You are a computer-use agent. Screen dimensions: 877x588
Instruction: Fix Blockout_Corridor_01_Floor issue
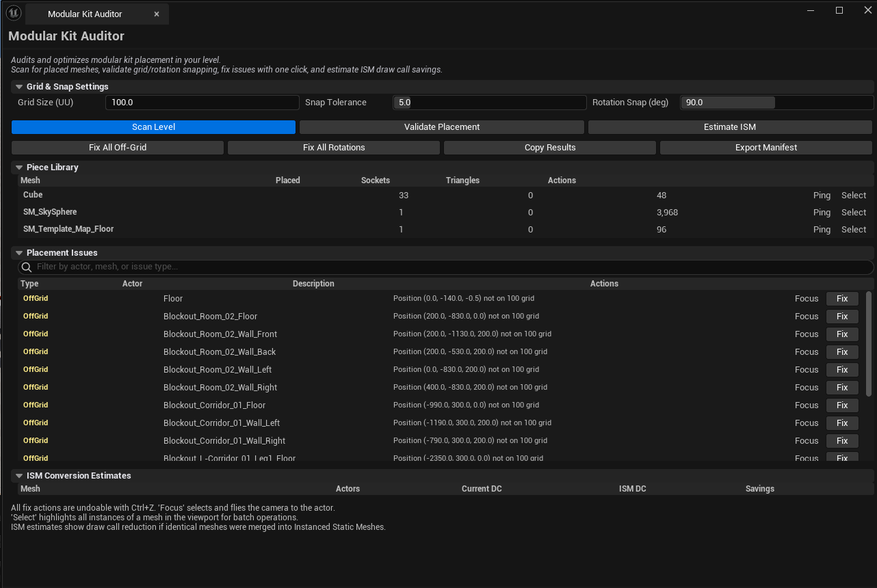[x=842, y=405]
